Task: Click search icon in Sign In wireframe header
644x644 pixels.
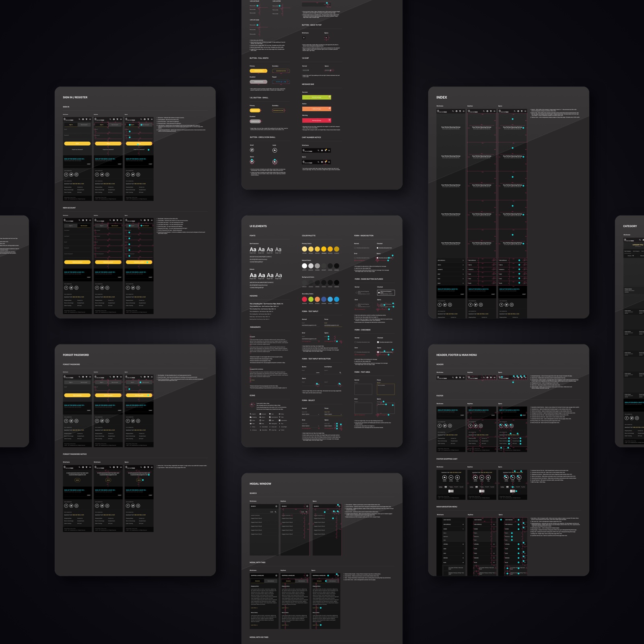Action: tap(79, 119)
